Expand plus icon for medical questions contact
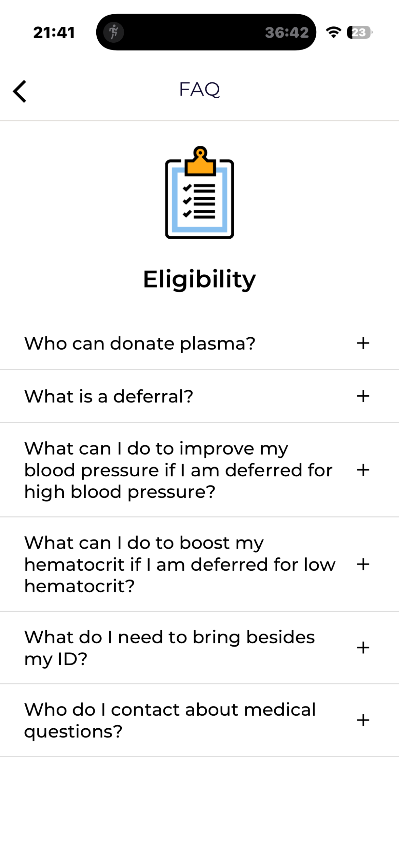The image size is (399, 868). (363, 720)
